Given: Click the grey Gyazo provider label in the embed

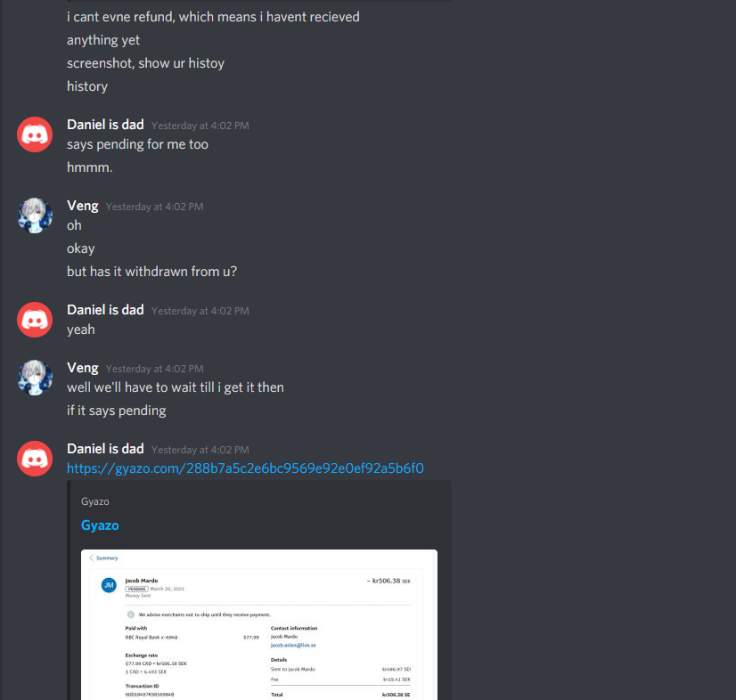Looking at the screenshot, I should [x=95, y=501].
